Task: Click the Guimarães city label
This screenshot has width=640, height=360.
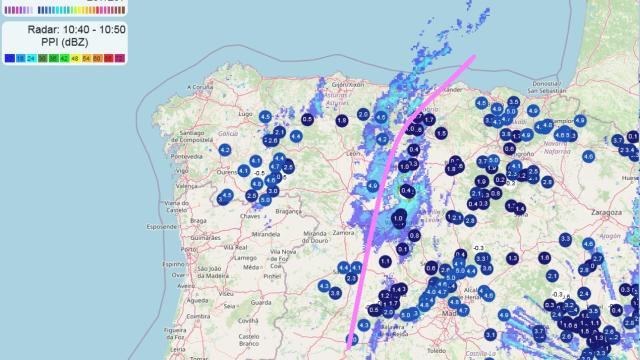Action: (x=206, y=238)
